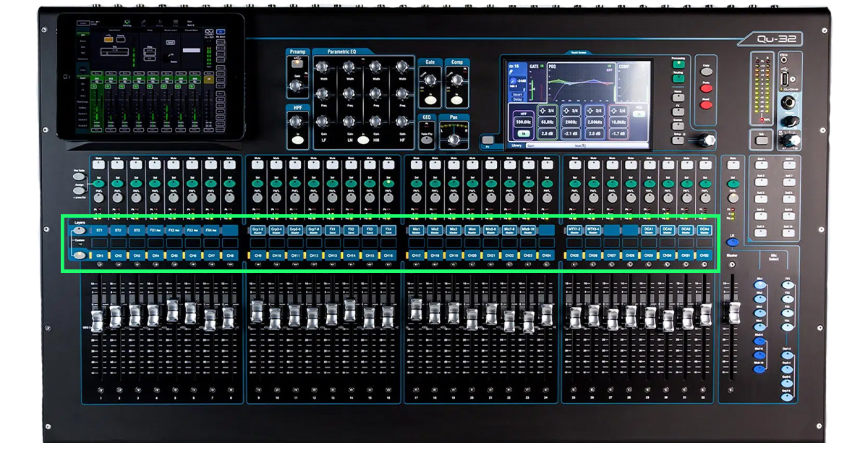Push the red Reset key

[706, 105]
